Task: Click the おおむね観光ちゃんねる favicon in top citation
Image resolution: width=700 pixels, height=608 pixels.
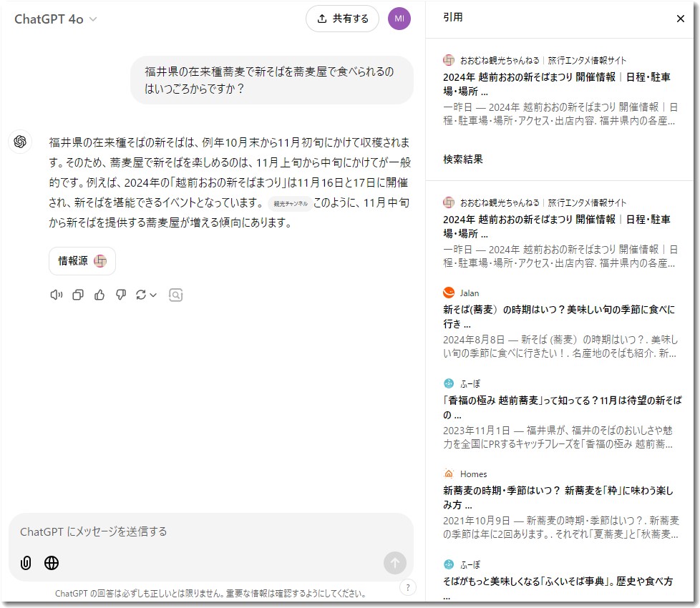Action: [x=449, y=60]
